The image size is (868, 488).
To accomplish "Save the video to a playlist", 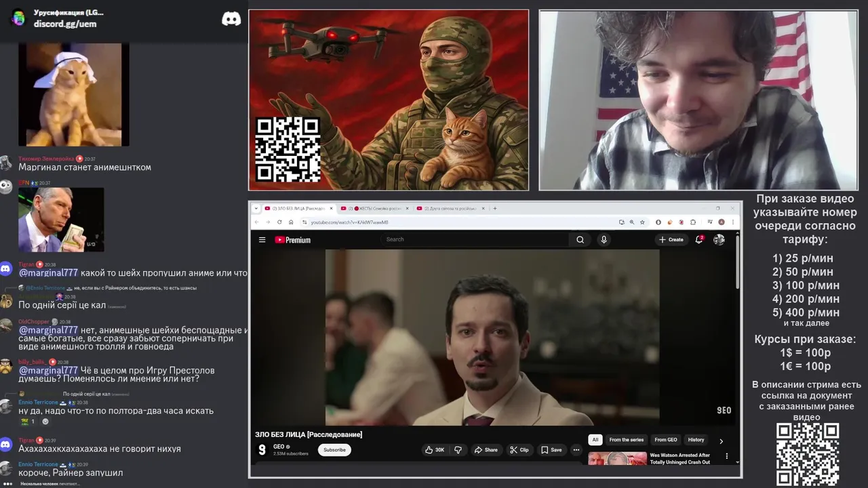I will click(x=551, y=449).
